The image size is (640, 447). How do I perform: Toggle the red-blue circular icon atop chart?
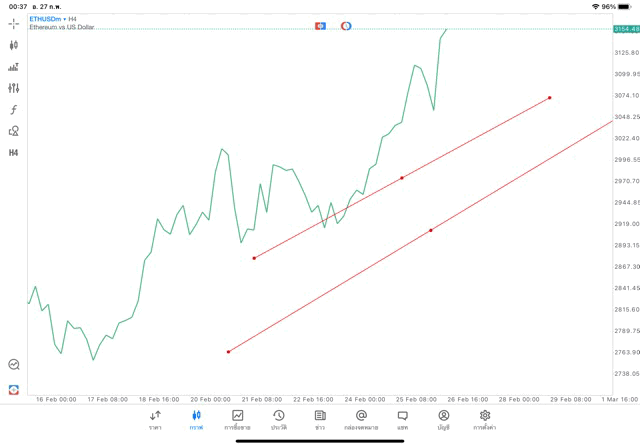346,25
